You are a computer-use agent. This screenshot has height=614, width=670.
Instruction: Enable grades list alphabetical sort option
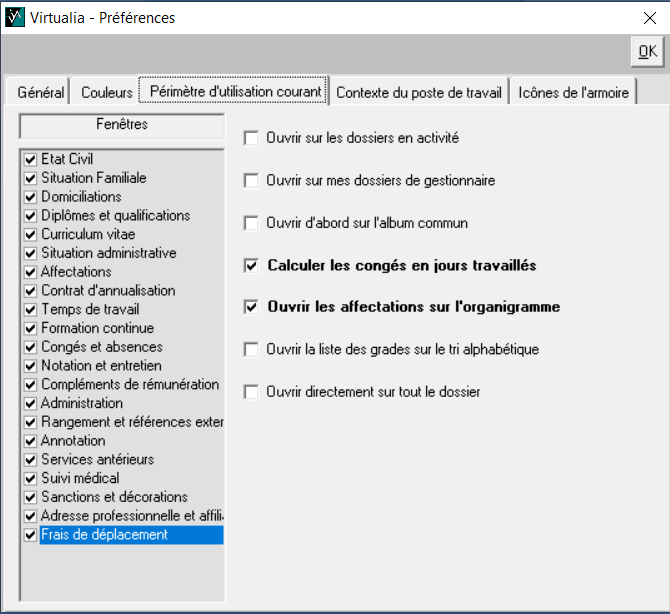(252, 350)
